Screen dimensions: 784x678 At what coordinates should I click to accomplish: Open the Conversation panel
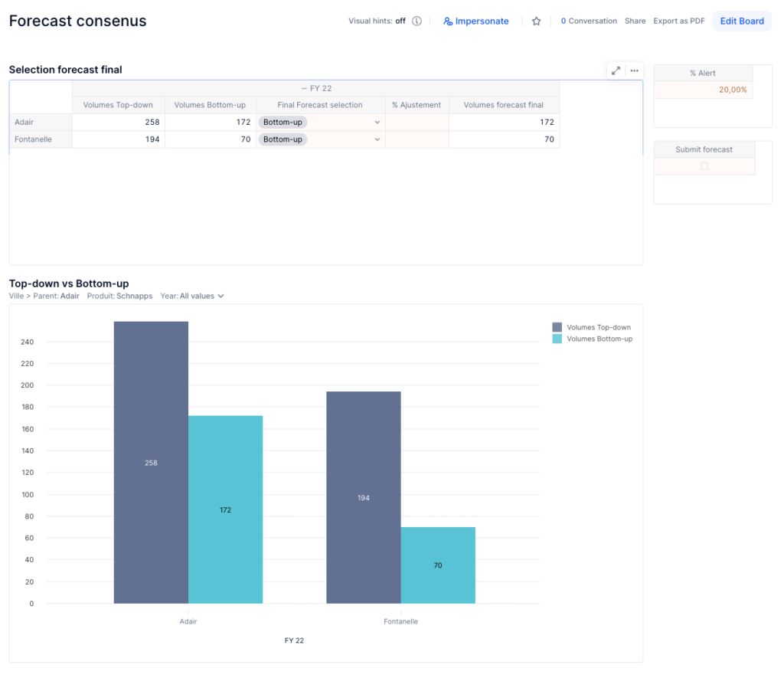[589, 21]
